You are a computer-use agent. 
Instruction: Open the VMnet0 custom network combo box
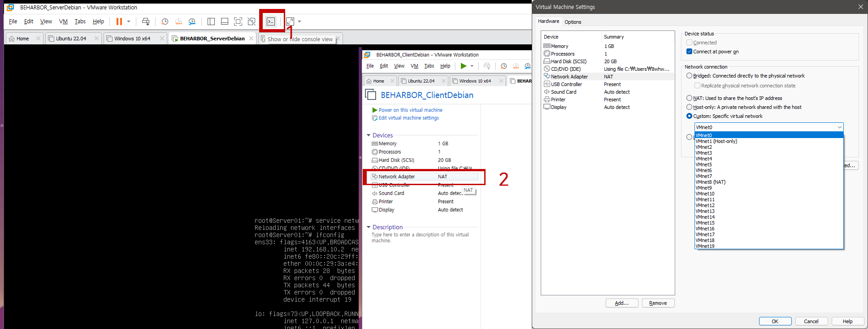(769, 127)
